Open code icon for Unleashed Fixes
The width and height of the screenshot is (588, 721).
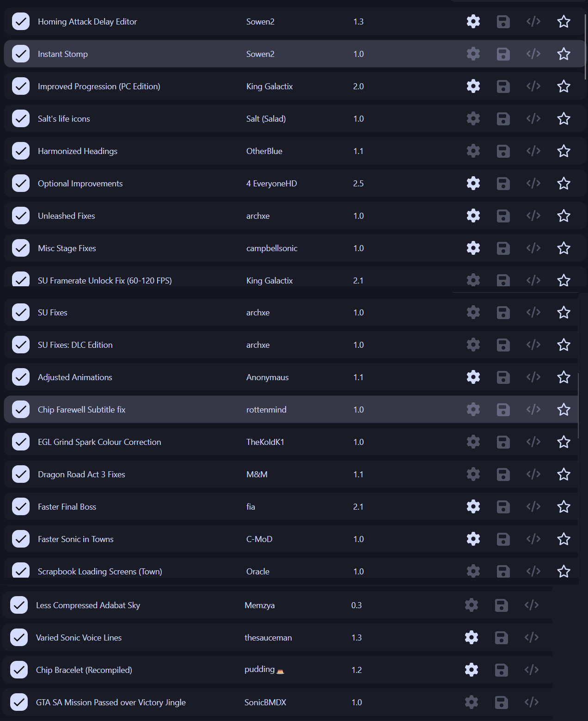pos(533,216)
